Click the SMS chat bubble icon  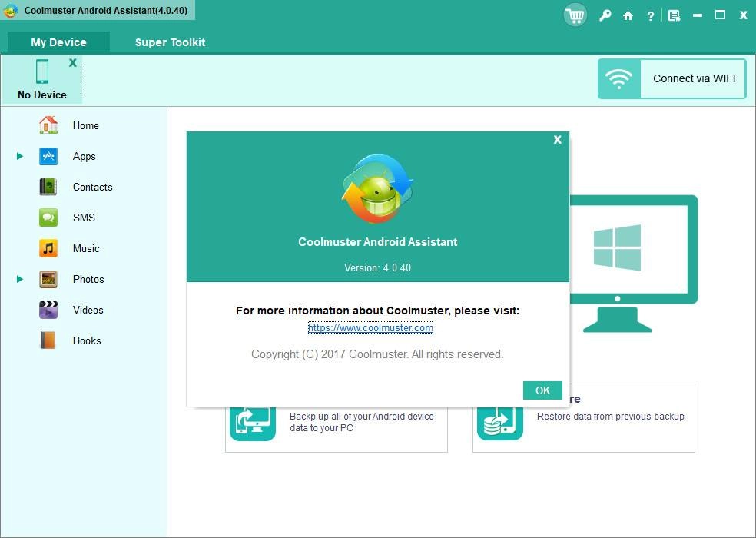coord(48,218)
